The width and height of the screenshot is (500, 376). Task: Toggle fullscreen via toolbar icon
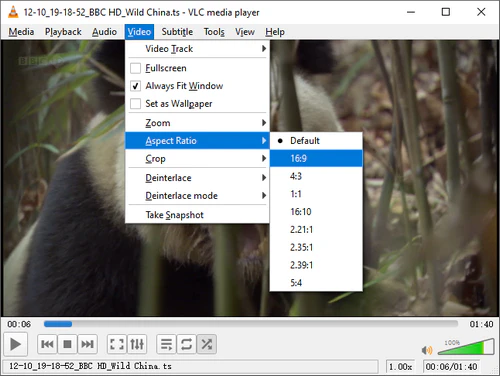point(117,344)
